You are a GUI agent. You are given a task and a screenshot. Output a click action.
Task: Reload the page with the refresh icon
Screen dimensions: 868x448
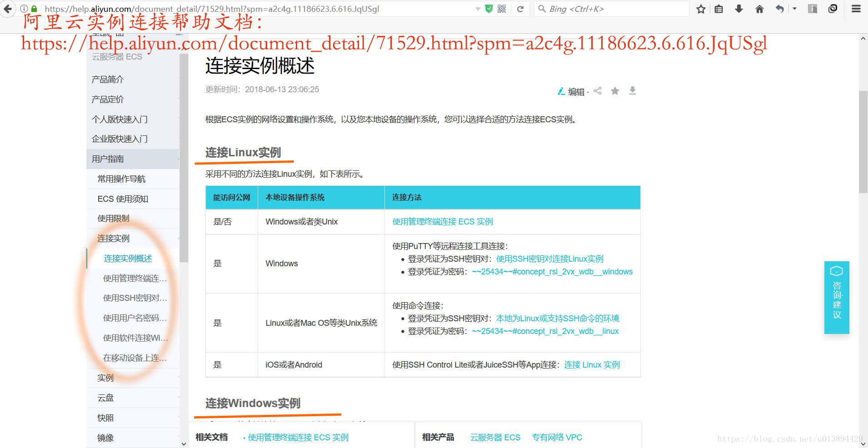tap(520, 9)
